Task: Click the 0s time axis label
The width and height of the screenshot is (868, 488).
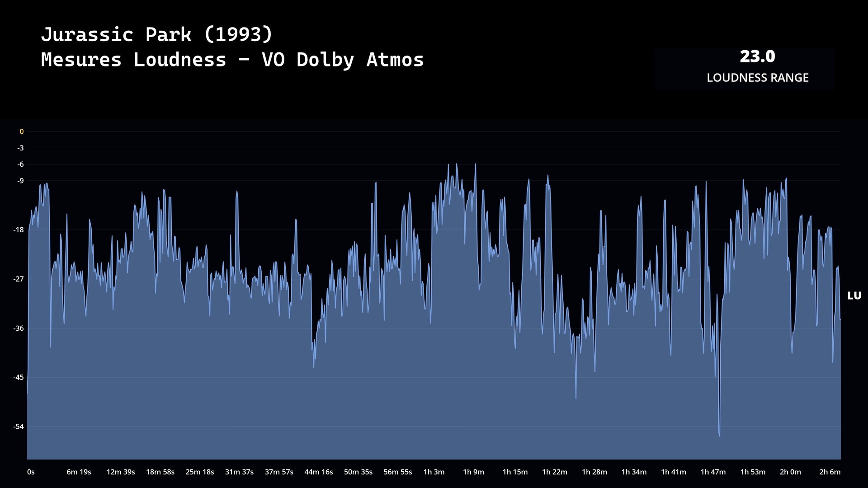Action: [x=31, y=472]
